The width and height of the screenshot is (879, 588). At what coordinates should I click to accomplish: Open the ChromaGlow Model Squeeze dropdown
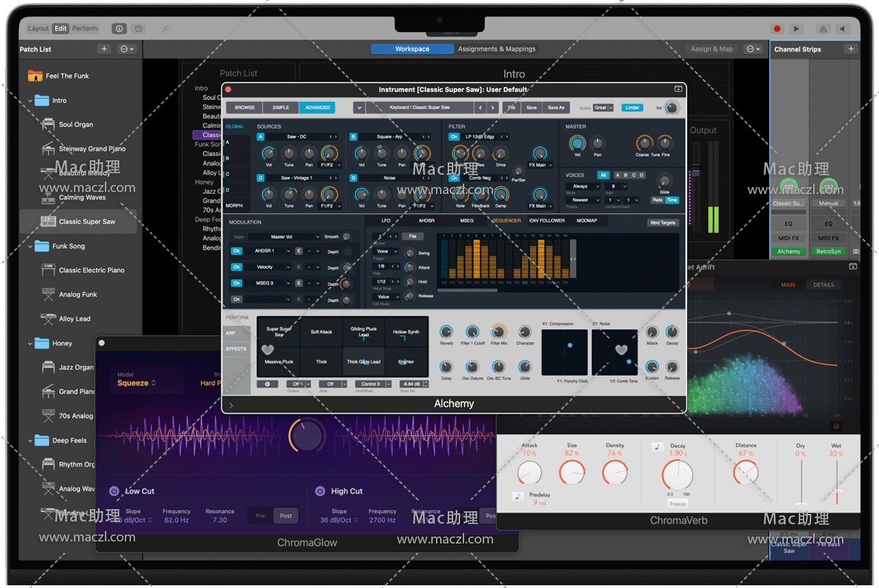[x=136, y=383]
